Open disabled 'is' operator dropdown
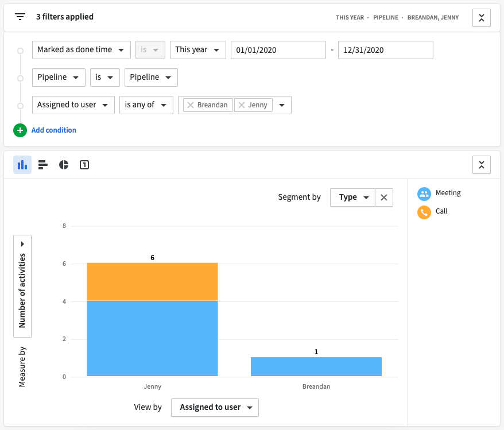504x430 pixels. pos(150,50)
